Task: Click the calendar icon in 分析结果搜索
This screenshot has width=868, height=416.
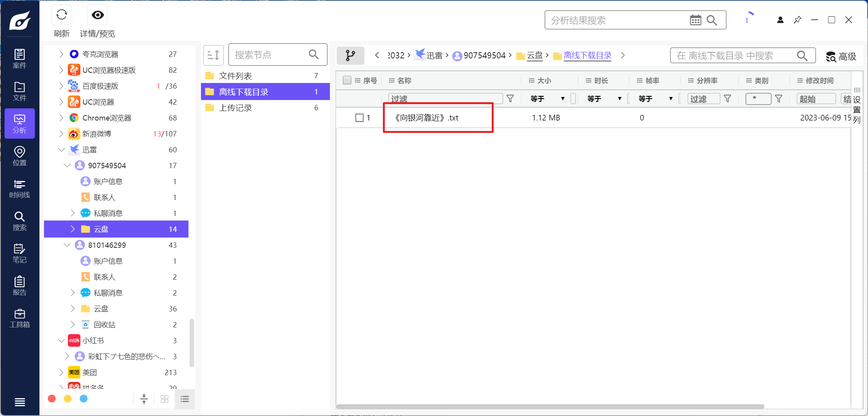Action: tap(695, 20)
